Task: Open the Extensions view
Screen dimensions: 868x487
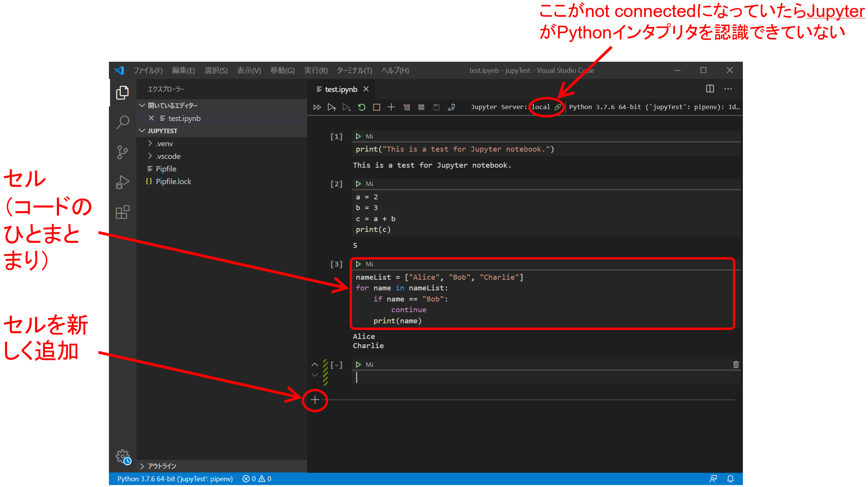Action: (122, 212)
